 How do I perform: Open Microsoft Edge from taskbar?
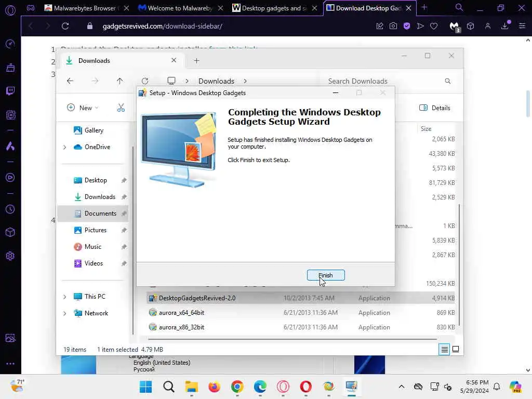pyautogui.click(x=260, y=387)
